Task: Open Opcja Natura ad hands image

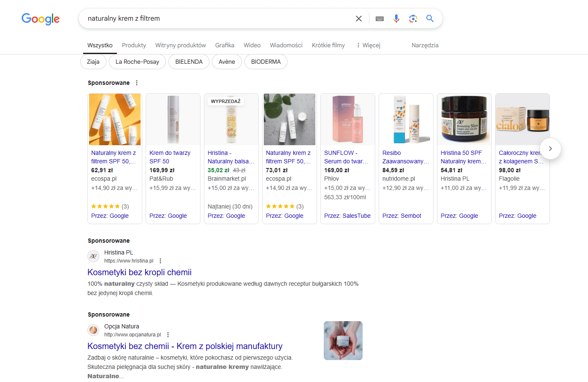Action: [343, 341]
